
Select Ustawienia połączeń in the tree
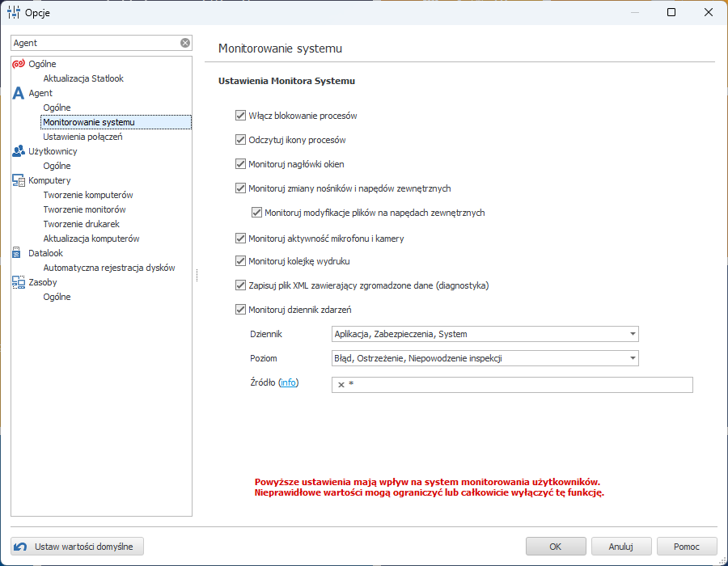point(83,137)
